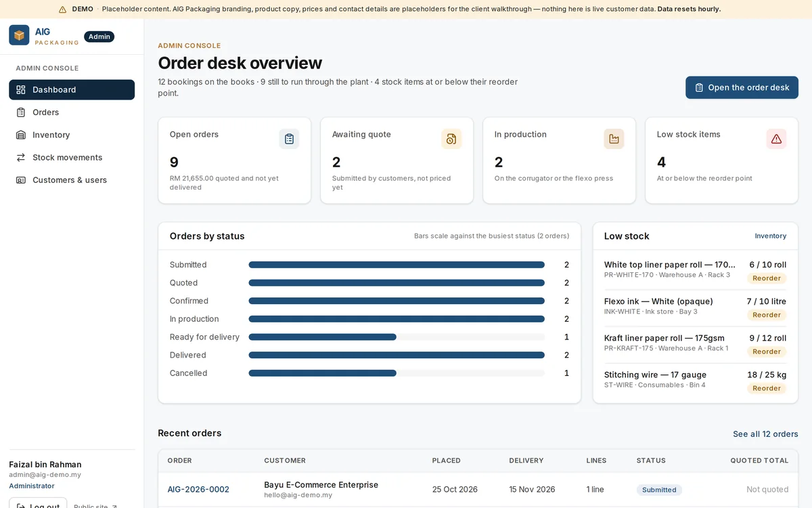Click the Low stock warning triangle icon
Screen dimensions: 812x508
[x=776, y=139]
